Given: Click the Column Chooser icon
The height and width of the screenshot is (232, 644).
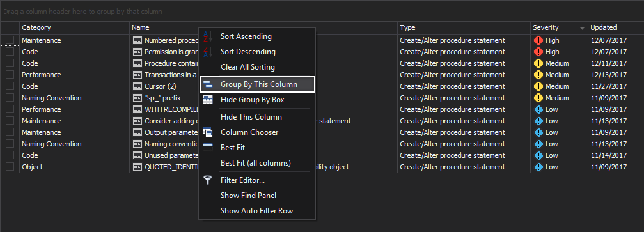Looking at the screenshot, I should [208, 132].
